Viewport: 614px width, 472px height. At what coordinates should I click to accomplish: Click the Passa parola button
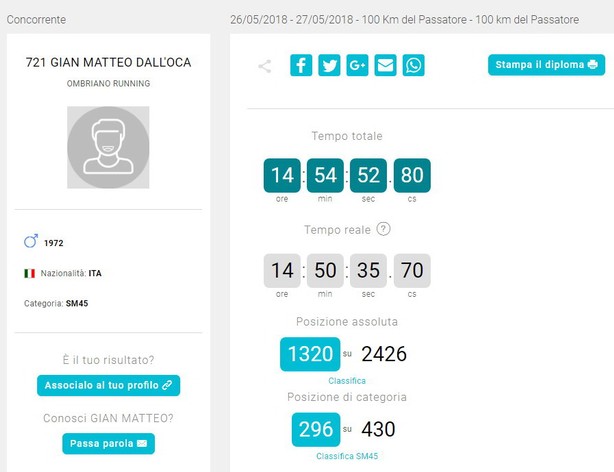108,443
